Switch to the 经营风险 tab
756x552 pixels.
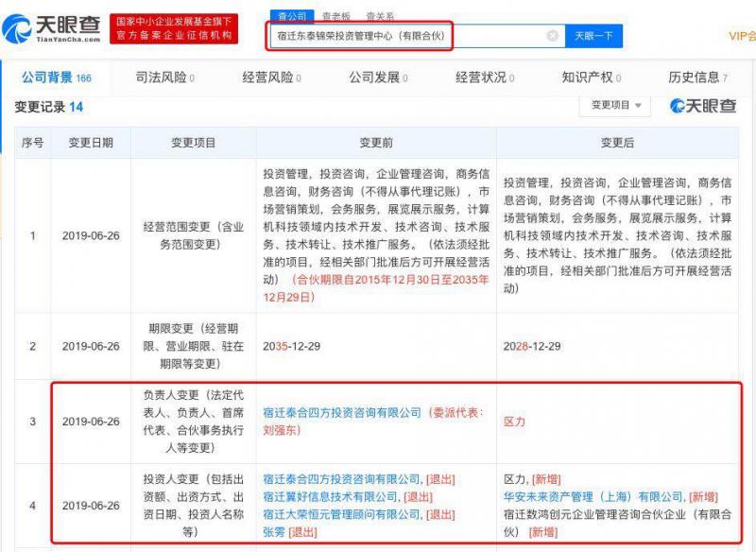[x=271, y=78]
